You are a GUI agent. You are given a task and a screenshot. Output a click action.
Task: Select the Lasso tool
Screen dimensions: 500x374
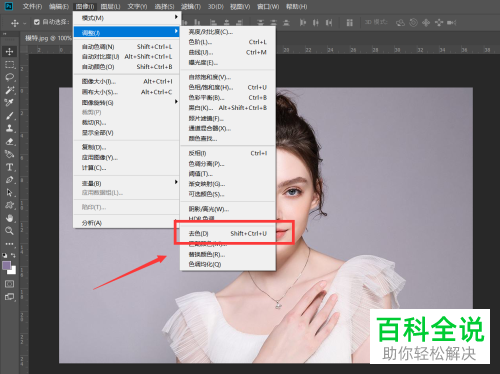pos(9,77)
